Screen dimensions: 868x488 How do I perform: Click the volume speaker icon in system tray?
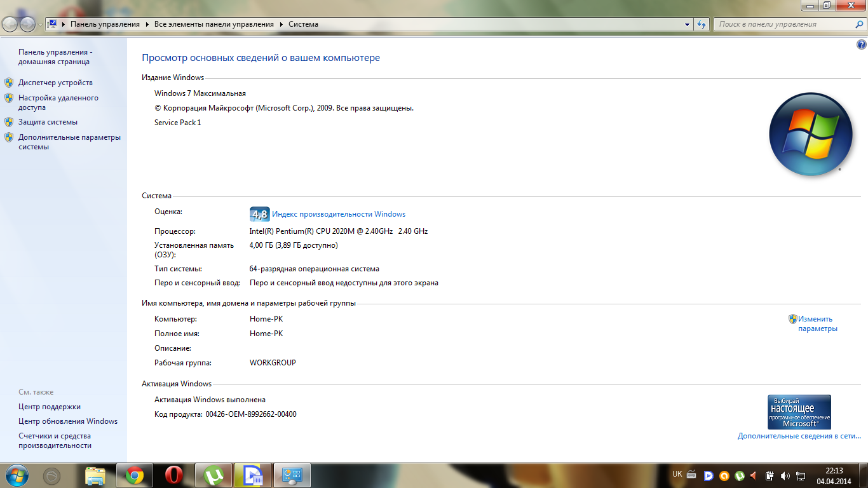pos(785,475)
